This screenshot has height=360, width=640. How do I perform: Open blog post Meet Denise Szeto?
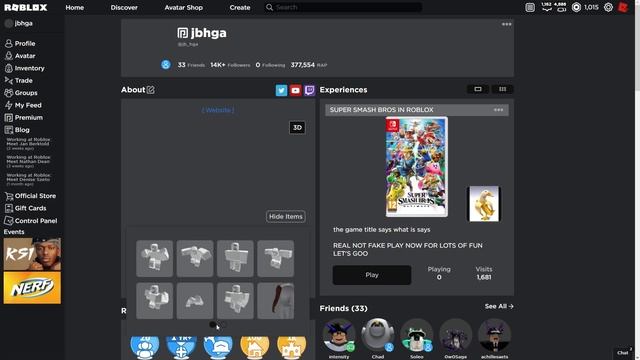point(29,180)
